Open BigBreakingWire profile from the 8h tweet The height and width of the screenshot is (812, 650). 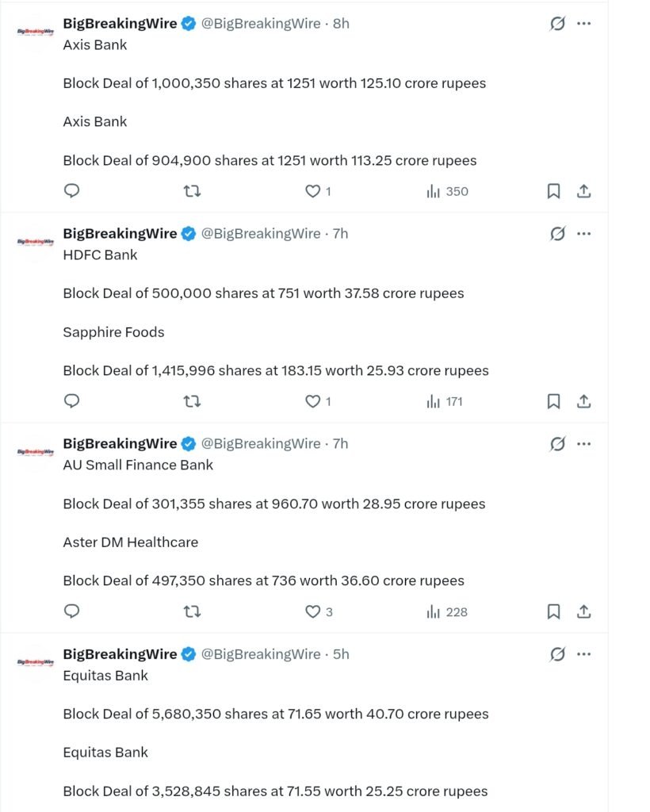click(120, 23)
